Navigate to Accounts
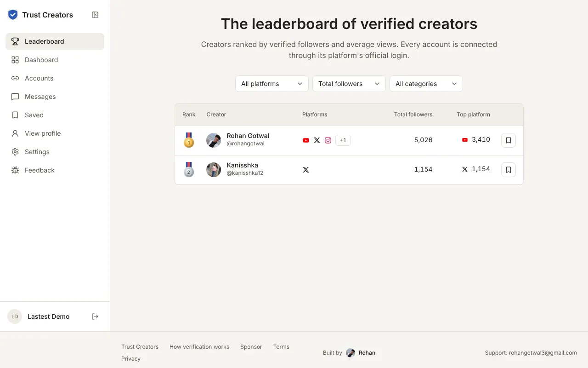This screenshot has height=368, width=588. point(55,78)
